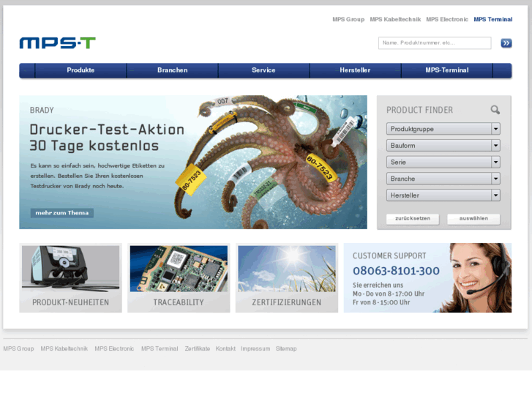Image resolution: width=532 pixels, height=399 pixels.
Task: Click the auswählen button
Action: [473, 219]
